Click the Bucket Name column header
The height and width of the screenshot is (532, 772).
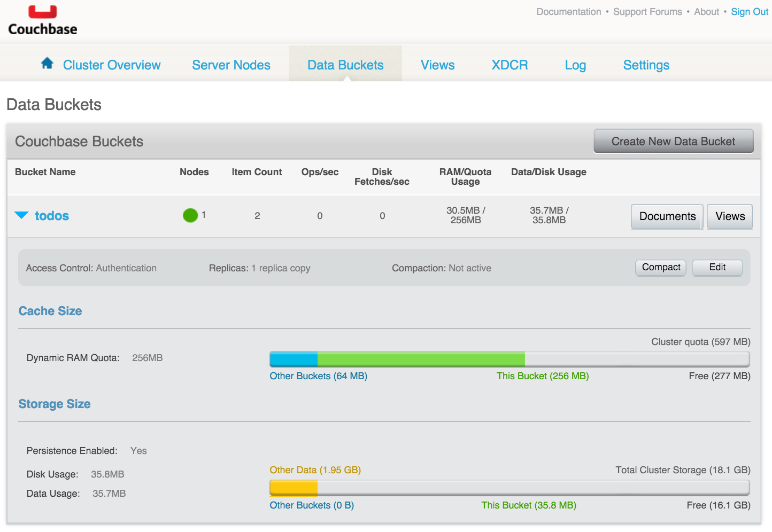pyautogui.click(x=45, y=172)
